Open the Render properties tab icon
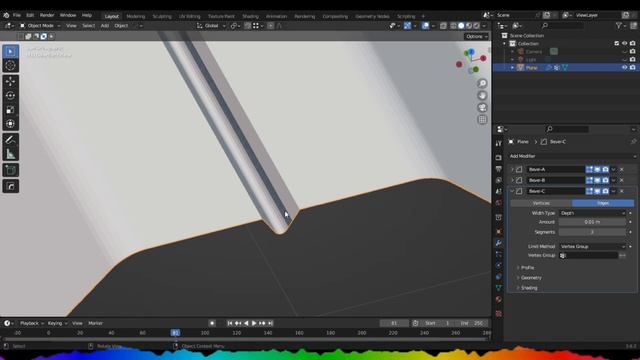Image resolution: width=640 pixels, height=360 pixels. [498, 158]
